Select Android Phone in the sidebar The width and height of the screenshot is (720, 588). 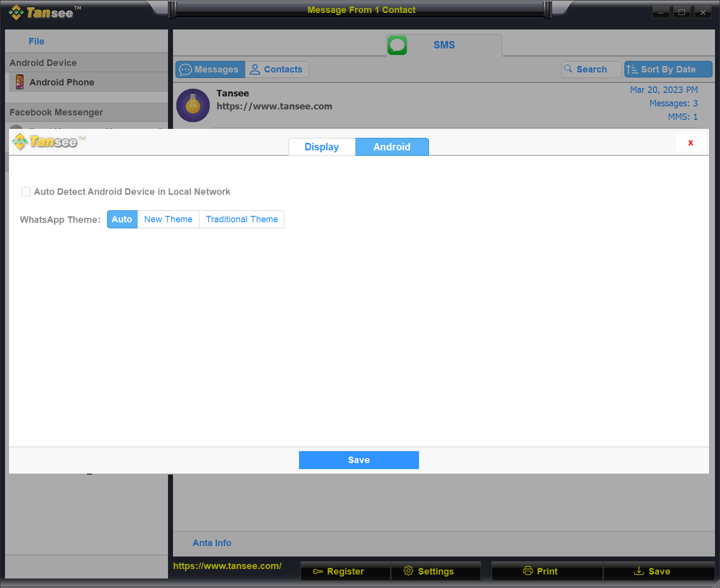[88, 82]
